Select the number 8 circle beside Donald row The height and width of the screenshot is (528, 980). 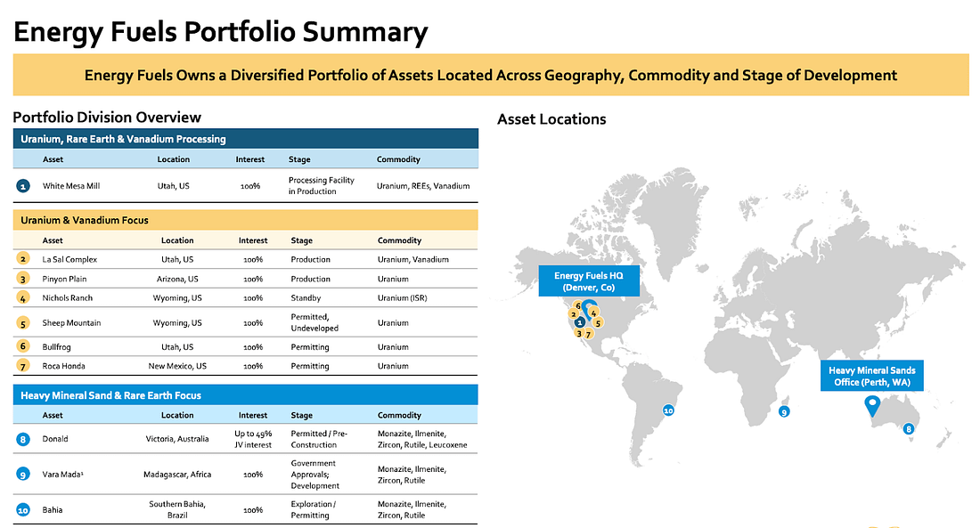pyautogui.click(x=23, y=439)
